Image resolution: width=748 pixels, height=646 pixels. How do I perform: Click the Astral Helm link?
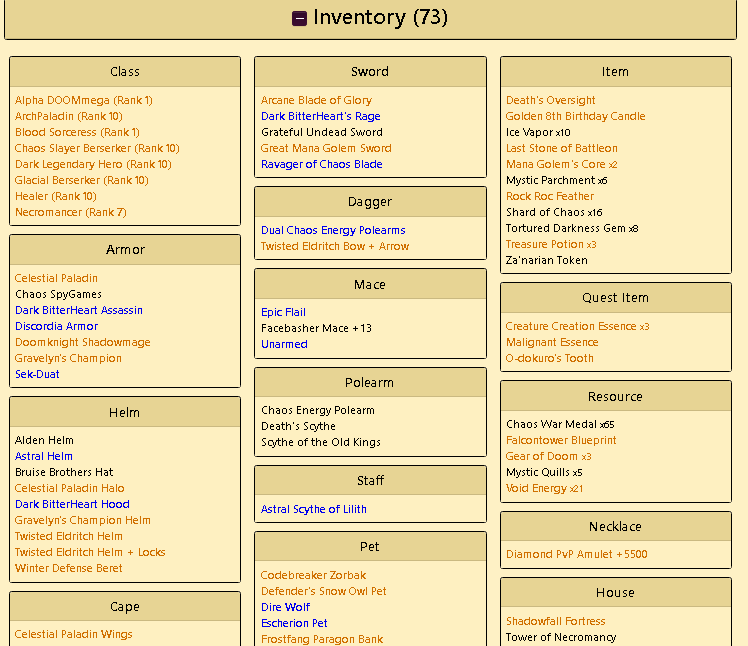(44, 456)
